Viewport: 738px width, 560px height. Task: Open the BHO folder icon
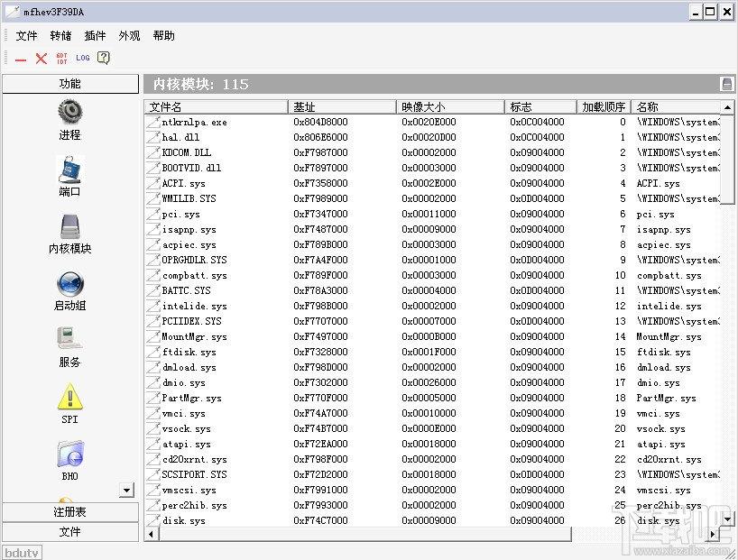(69, 454)
